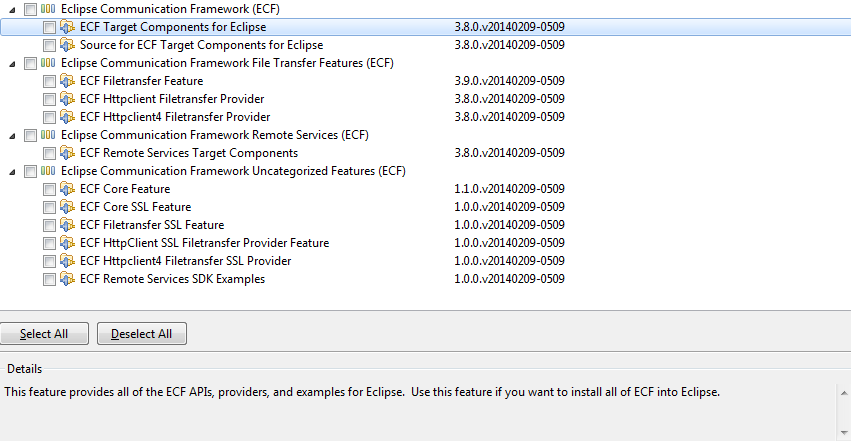Check the Eclipse Communication Framework (ECF) category checkbox

coord(30,9)
